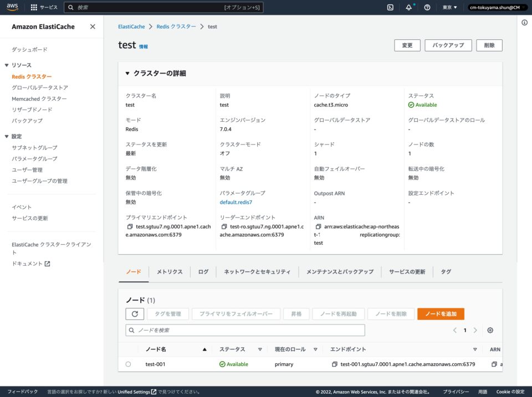
Task: Open the default.redis7 parameter group link
Action: pos(236,202)
